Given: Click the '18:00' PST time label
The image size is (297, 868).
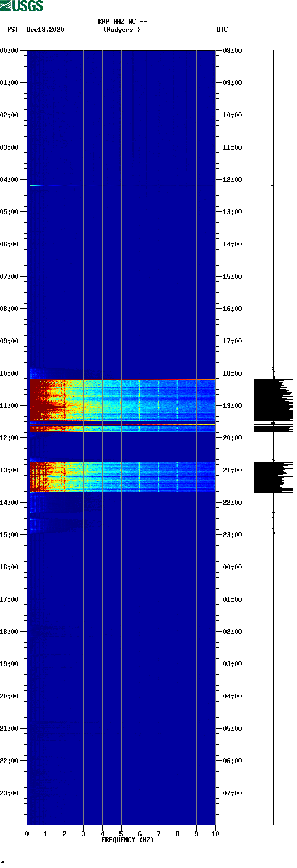Looking at the screenshot, I should click(x=10, y=632).
